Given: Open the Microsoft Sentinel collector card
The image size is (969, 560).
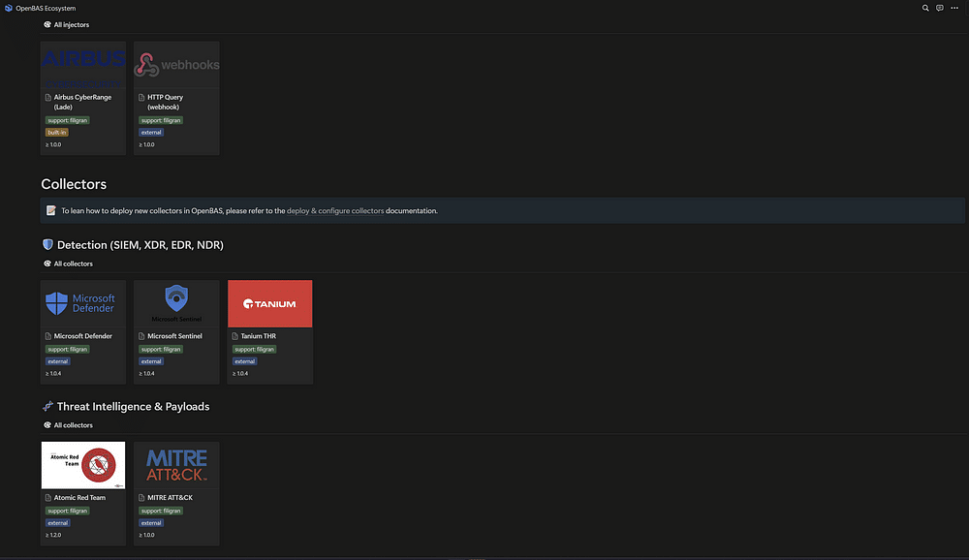Looking at the screenshot, I should click(176, 303).
